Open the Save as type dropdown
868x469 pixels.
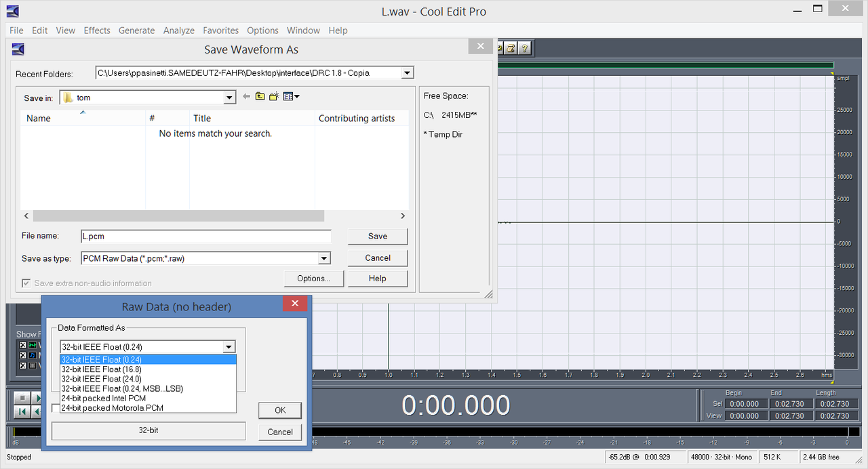[x=324, y=258]
